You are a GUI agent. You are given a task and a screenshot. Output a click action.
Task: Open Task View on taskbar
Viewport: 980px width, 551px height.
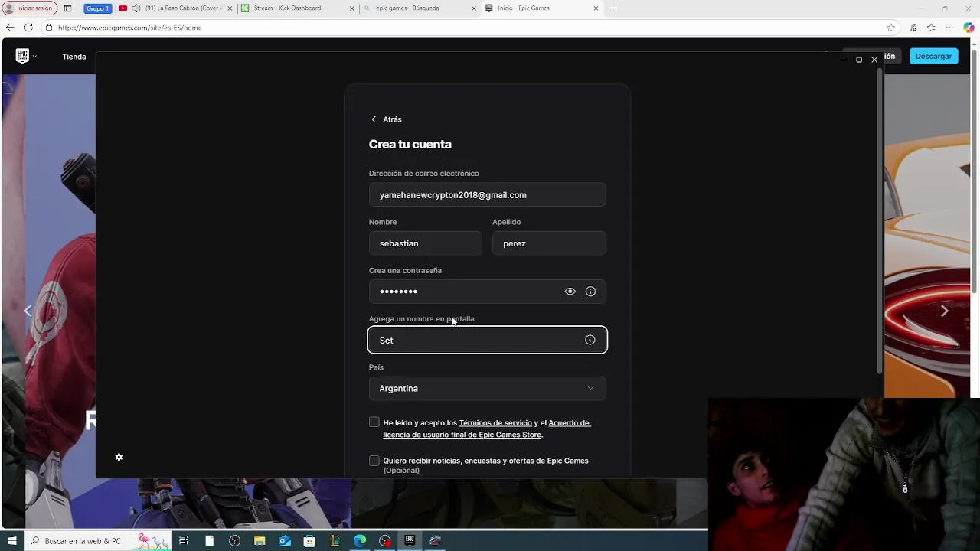pyautogui.click(x=184, y=541)
